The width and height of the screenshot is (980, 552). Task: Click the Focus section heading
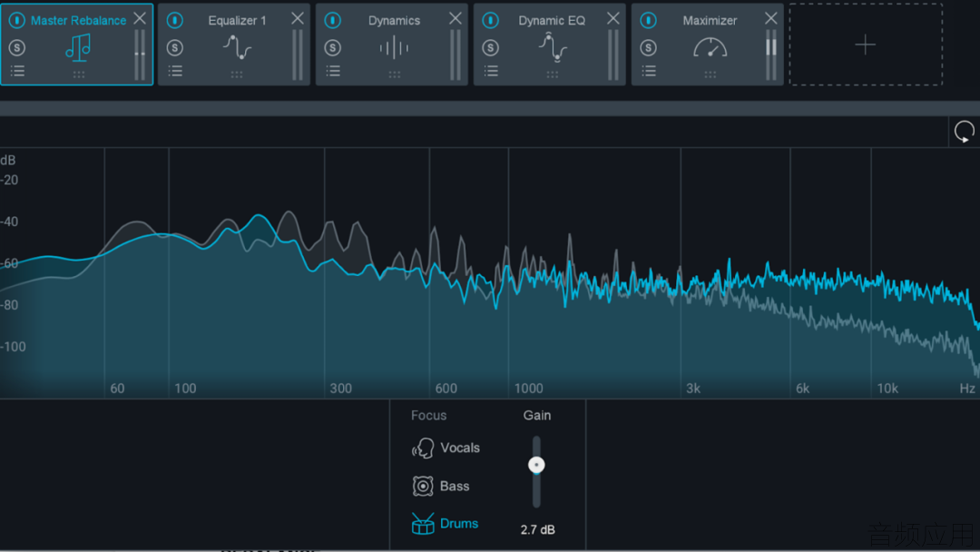(x=428, y=415)
